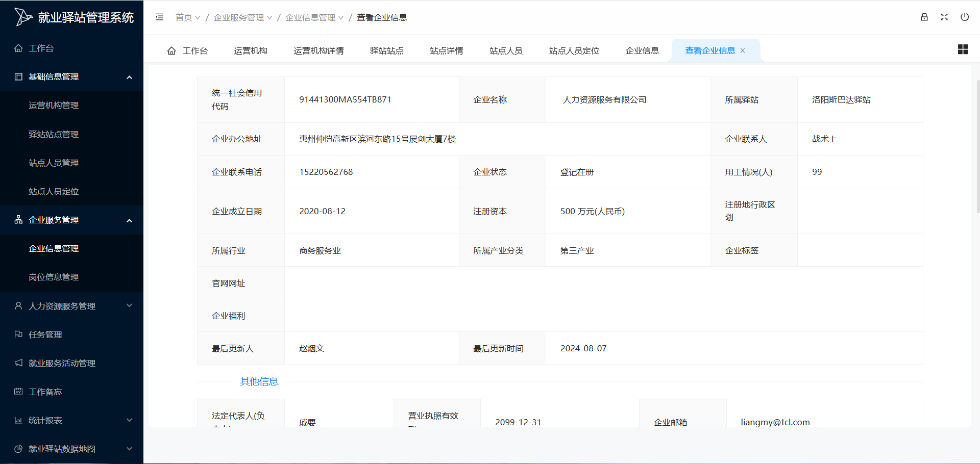Click the status value 登记在册
The image size is (980, 464).
tap(577, 172)
